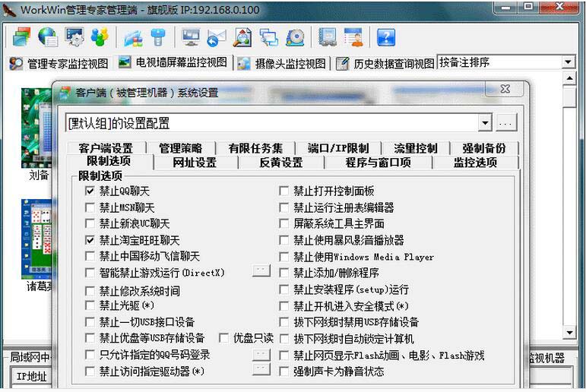The width and height of the screenshot is (586, 392).
Task: Uncheck the 禁止QQ聊天 checkbox
Action: 90,191
